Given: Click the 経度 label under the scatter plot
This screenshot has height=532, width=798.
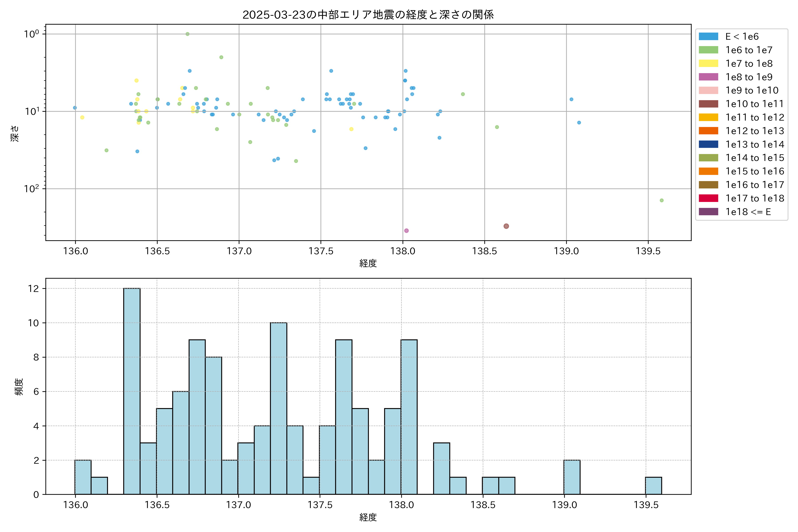Looking at the screenshot, I should [368, 263].
